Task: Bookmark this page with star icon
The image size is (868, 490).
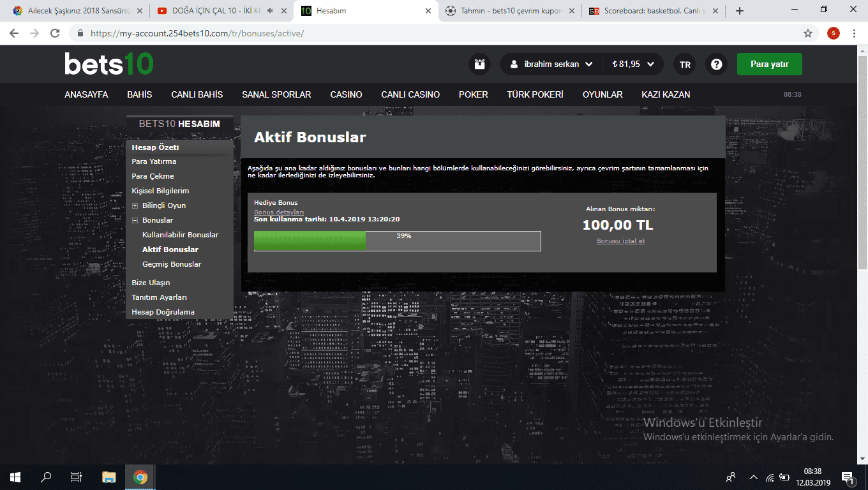Action: [808, 33]
